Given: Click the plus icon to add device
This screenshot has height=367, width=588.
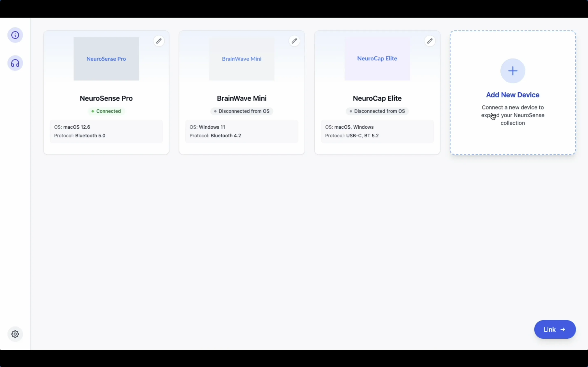Looking at the screenshot, I should (x=513, y=71).
